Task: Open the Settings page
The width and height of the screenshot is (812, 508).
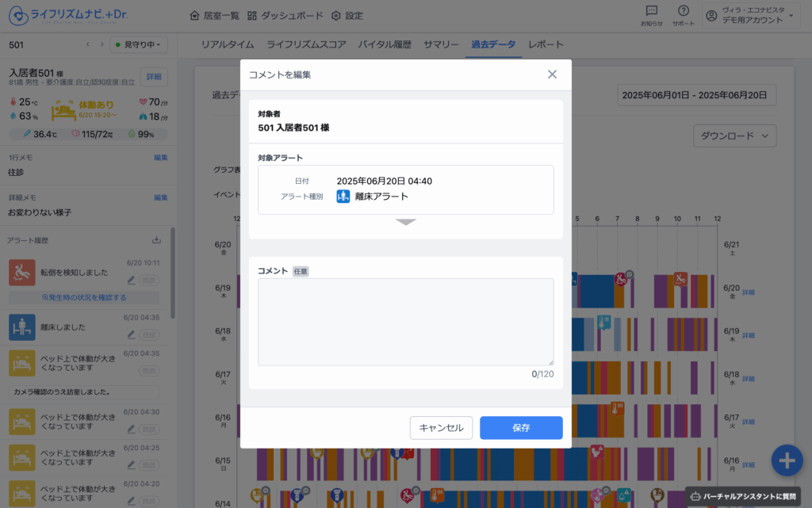Action: tap(347, 16)
